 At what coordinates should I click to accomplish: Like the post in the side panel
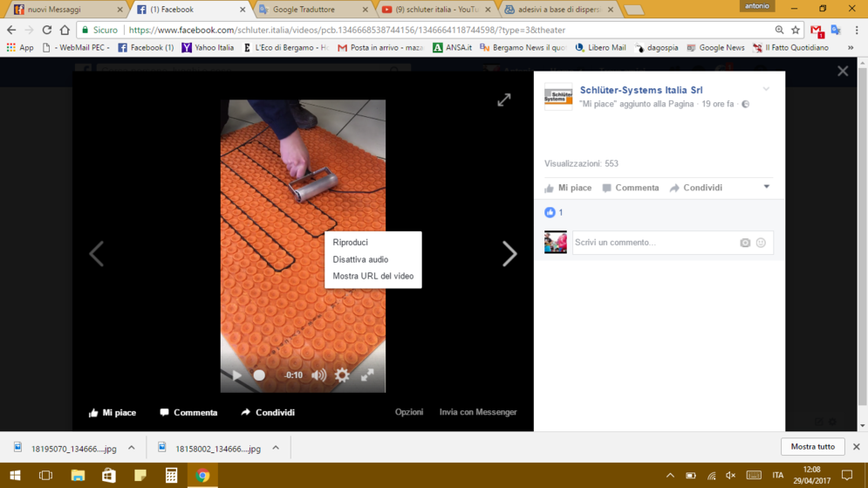[568, 188]
